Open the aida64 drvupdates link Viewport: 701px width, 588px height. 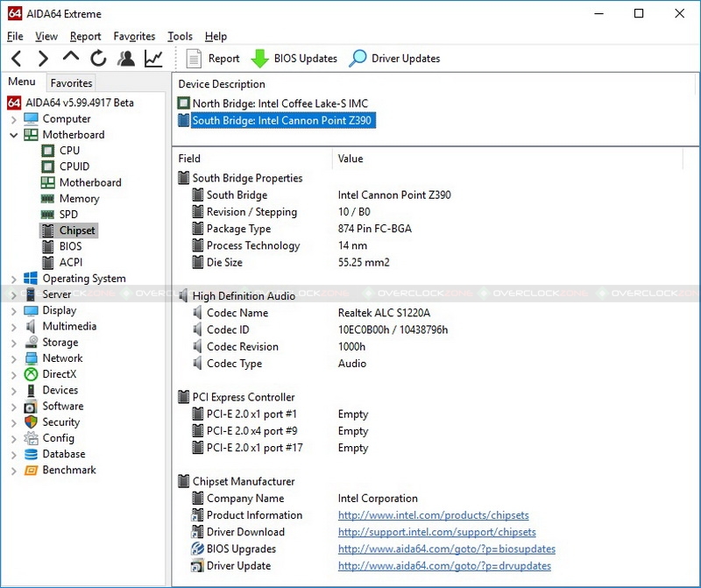[x=444, y=566]
